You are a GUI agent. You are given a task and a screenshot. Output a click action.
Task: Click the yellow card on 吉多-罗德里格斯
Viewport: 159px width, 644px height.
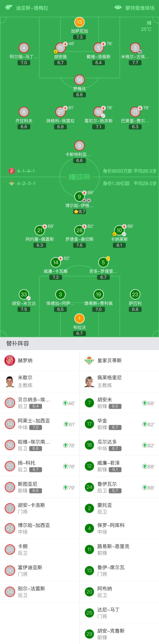(x=108, y=258)
